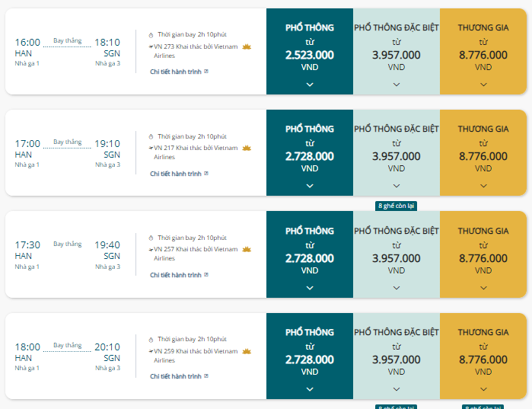The image size is (532, 409).
Task: Click the lotus logo beside flight VN 217
Action: click(x=247, y=148)
